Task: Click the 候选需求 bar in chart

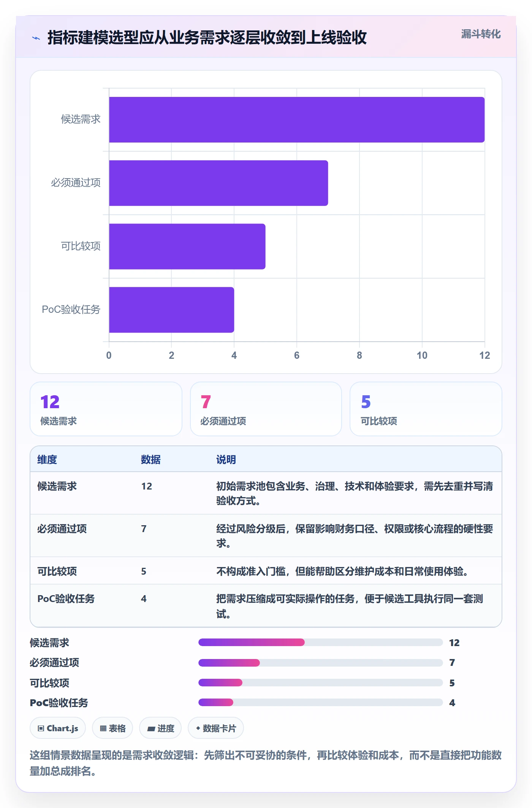Action: 297,120
